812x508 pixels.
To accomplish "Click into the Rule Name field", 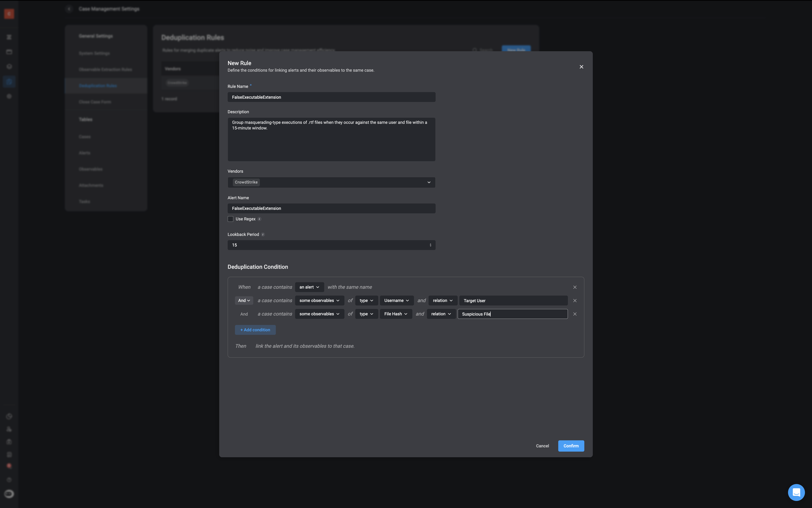I will pyautogui.click(x=331, y=98).
